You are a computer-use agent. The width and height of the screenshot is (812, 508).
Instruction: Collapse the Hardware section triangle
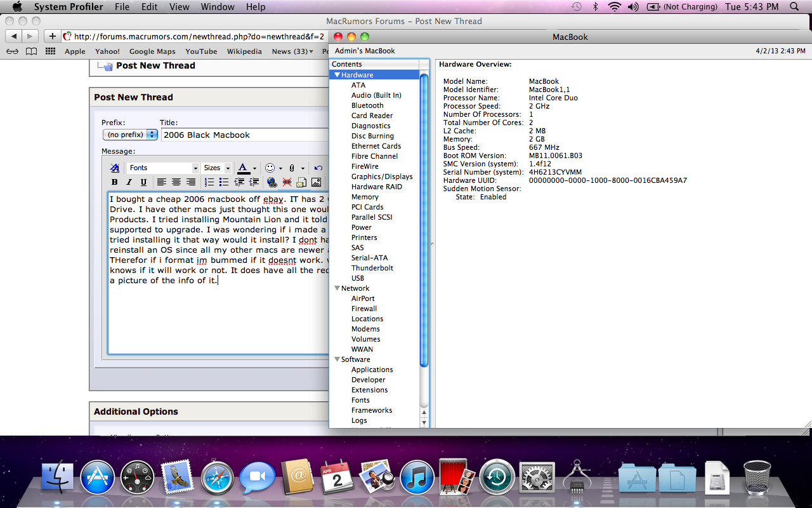(x=337, y=75)
